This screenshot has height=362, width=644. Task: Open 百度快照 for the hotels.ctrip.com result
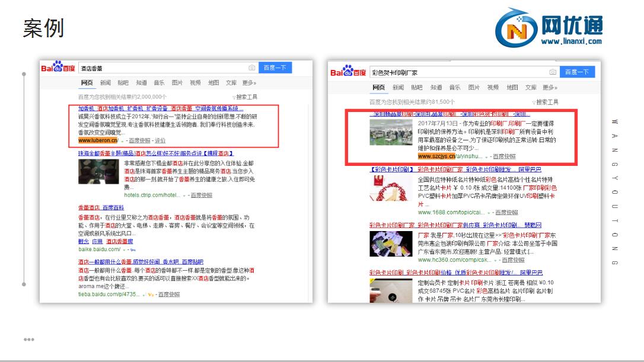click(x=201, y=196)
